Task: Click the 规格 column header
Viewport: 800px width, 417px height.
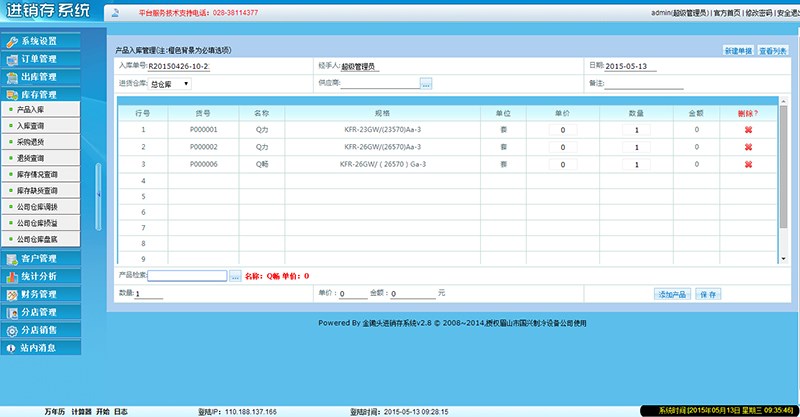Action: pos(382,113)
